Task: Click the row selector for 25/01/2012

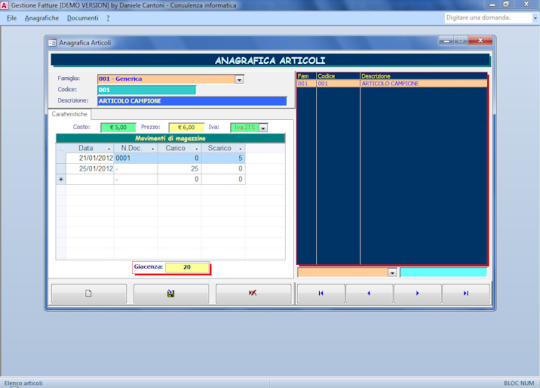Action: click(61, 169)
